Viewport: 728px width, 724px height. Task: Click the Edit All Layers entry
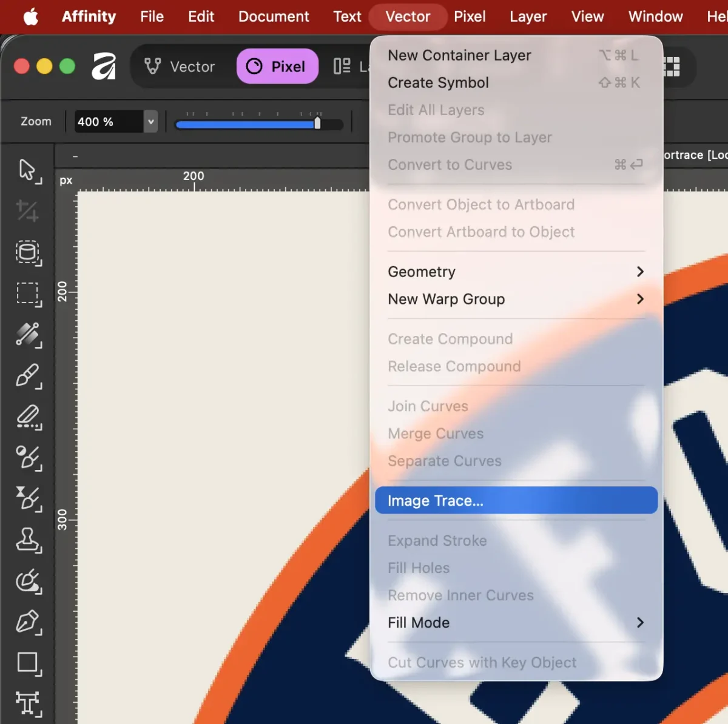click(x=516, y=110)
